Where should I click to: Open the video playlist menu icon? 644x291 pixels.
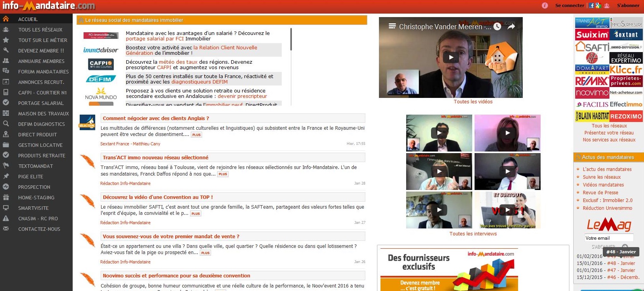(x=392, y=26)
